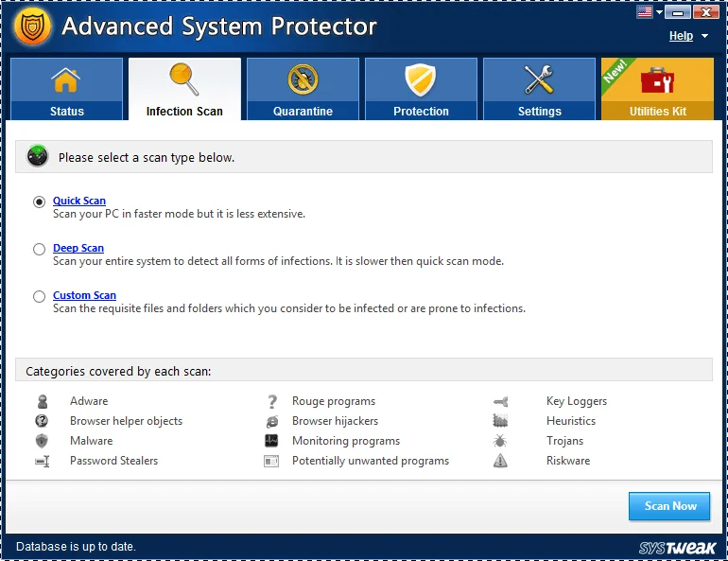This screenshot has height=561, width=728.
Task: Click the 'Adware' category label
Action: click(89, 401)
